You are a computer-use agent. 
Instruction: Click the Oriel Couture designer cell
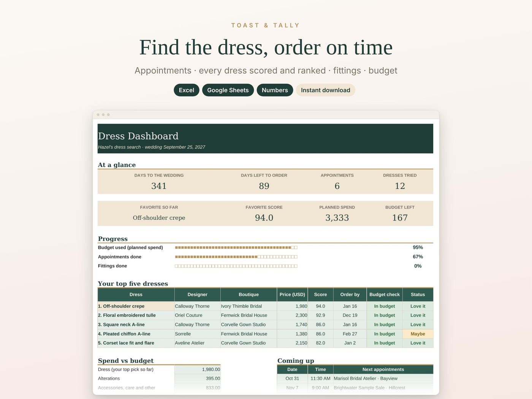pos(198,315)
